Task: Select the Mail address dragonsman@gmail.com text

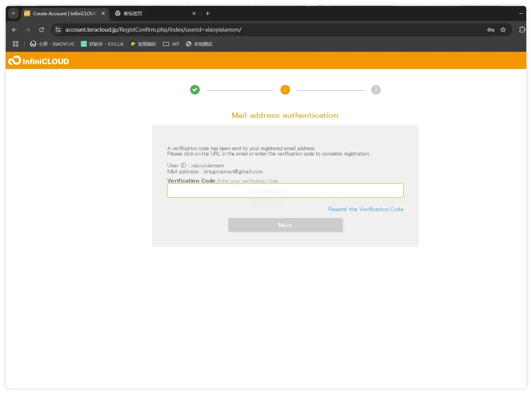Action: point(215,171)
